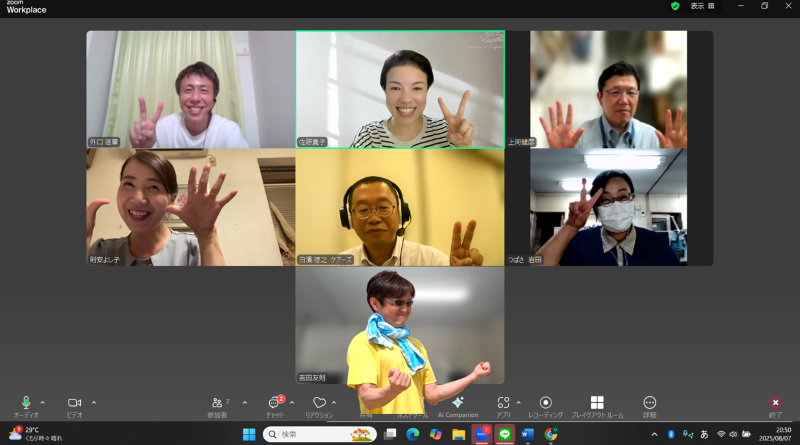The height and width of the screenshot is (445, 800).
Task: Open ブレイクアウトルーム breakout rooms
Action: click(597, 403)
